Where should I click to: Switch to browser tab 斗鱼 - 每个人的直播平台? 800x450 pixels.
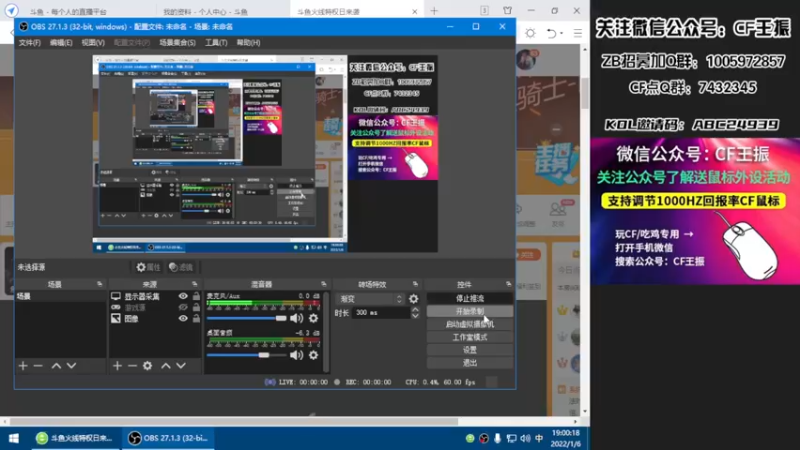pyautogui.click(x=68, y=11)
